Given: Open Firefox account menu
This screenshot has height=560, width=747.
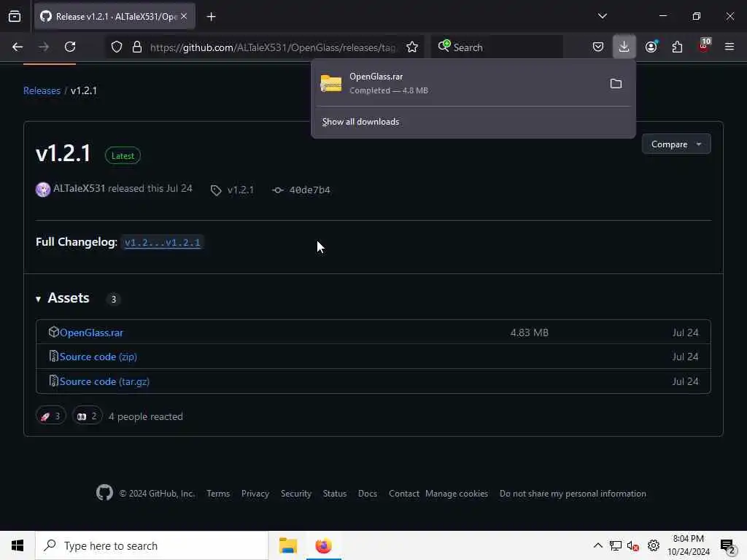Looking at the screenshot, I should (651, 47).
